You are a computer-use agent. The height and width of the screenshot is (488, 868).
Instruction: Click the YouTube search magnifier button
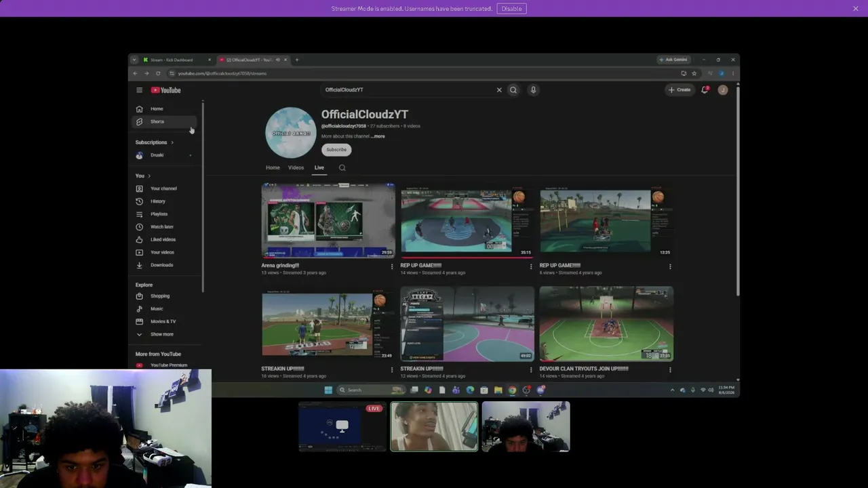click(x=513, y=89)
